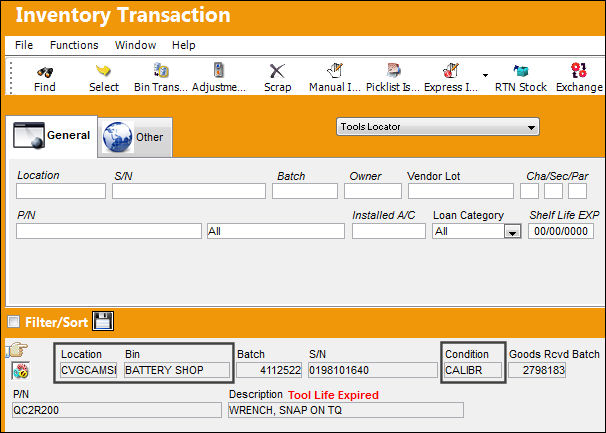606x433 pixels.
Task: Expand the Express Issue dropdown arrow
Action: tap(485, 75)
